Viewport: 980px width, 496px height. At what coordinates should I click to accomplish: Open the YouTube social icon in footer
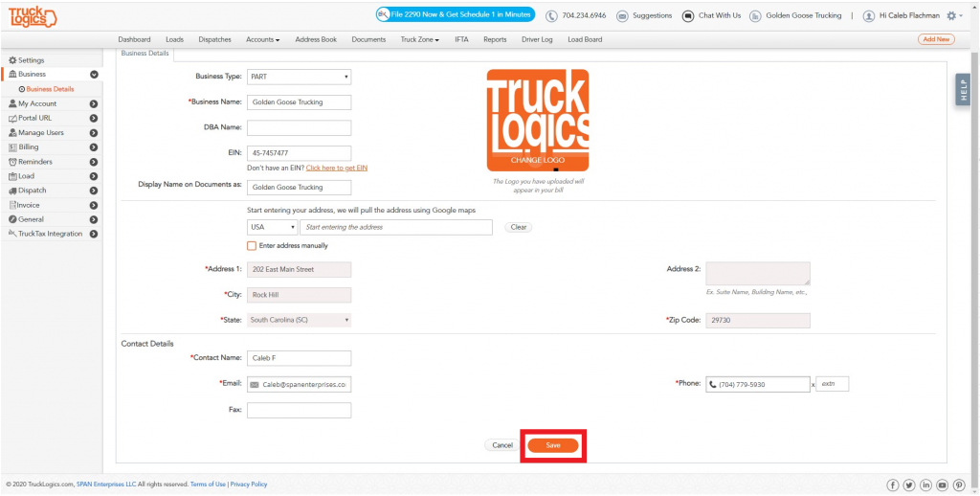943,485
